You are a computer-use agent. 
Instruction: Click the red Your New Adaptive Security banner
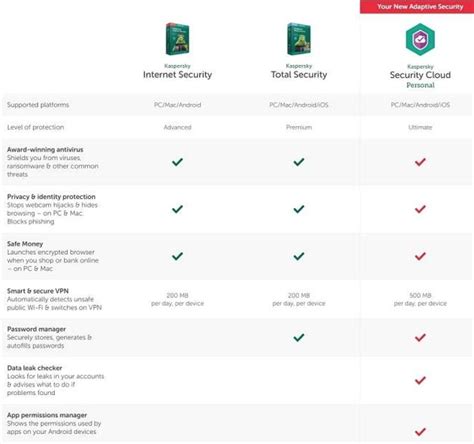point(417,7)
